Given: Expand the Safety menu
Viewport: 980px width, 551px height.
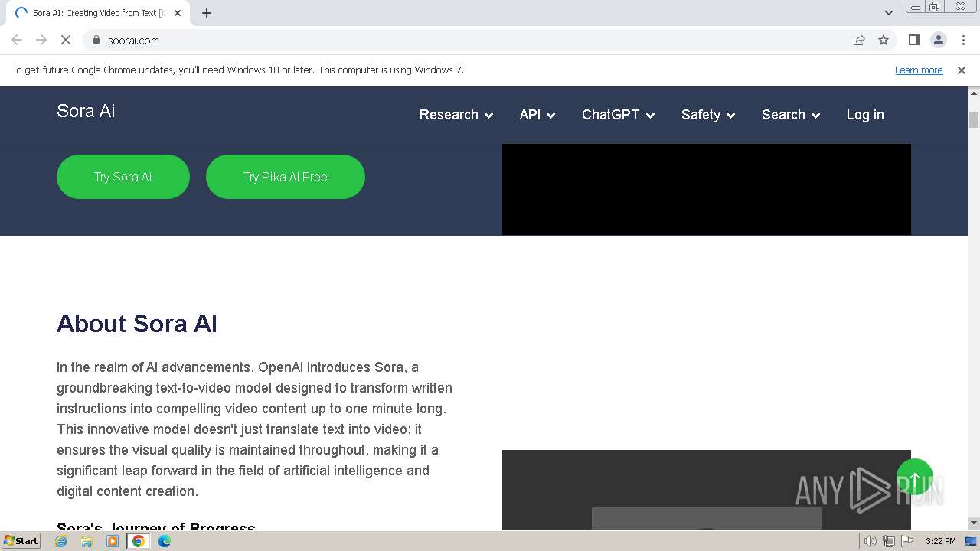Looking at the screenshot, I should [x=708, y=115].
